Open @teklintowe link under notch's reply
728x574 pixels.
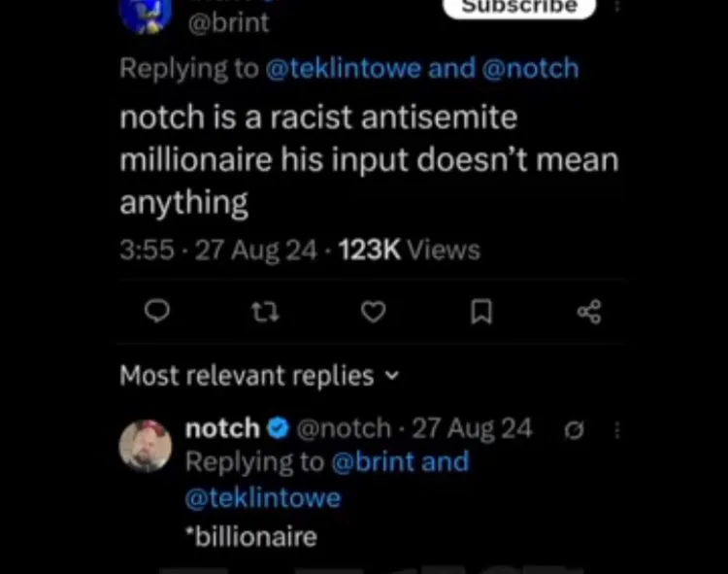[x=263, y=498]
